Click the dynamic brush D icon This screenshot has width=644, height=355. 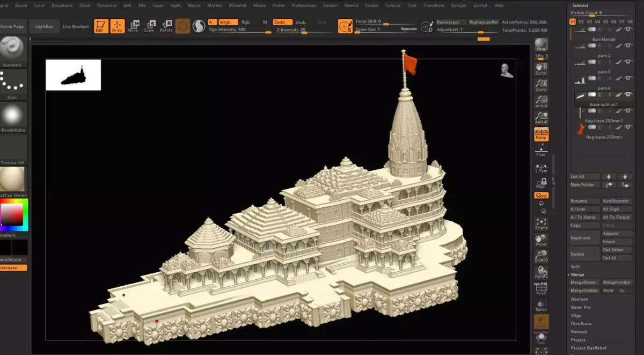[427, 26]
